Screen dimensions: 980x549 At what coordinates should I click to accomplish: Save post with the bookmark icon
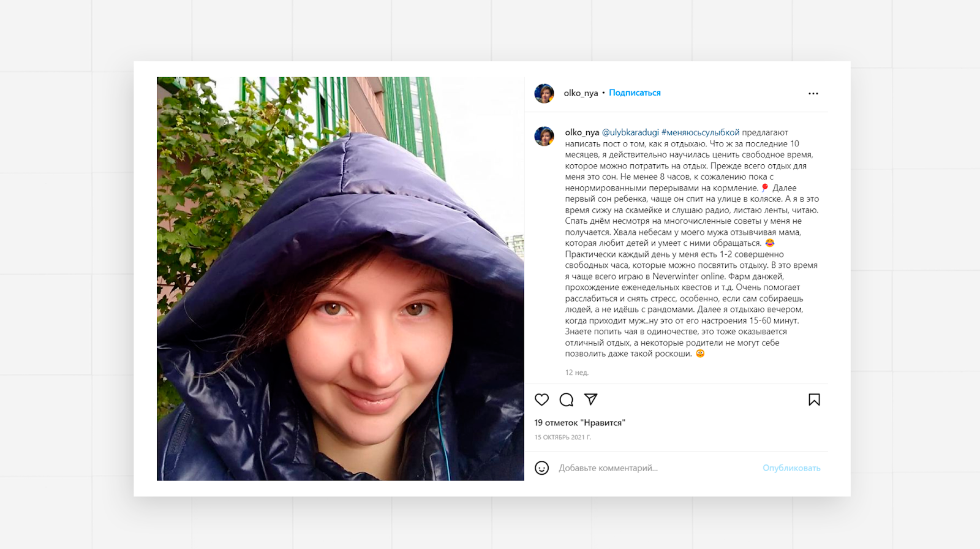pyautogui.click(x=814, y=399)
